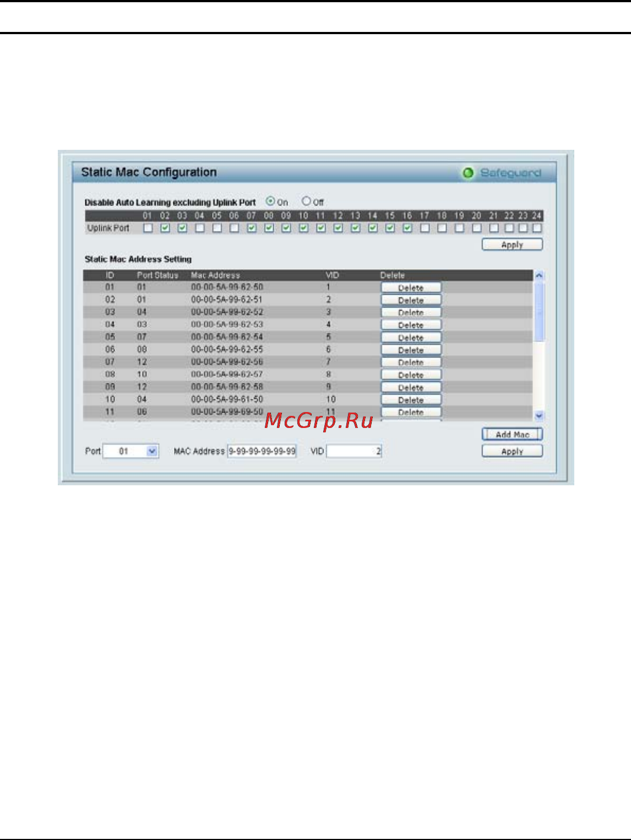
Task: Check the Uplink Port 06 checkbox
Action: click(234, 228)
